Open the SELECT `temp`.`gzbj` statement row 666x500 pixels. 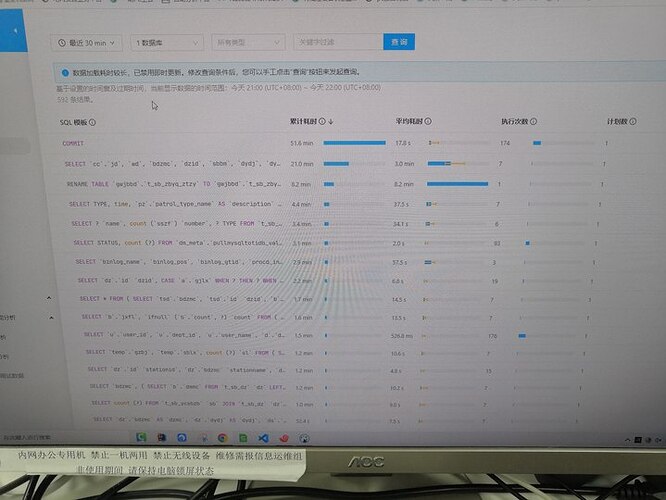pos(185,352)
